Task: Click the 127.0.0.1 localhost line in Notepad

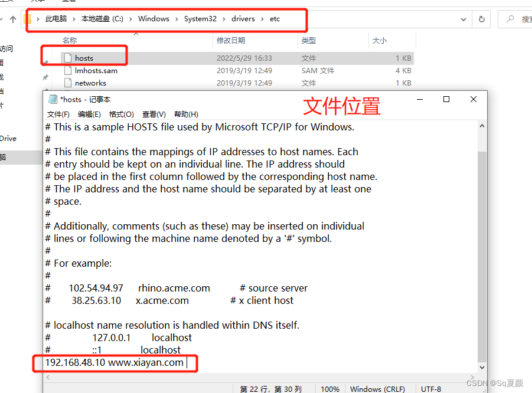Action: [119, 338]
